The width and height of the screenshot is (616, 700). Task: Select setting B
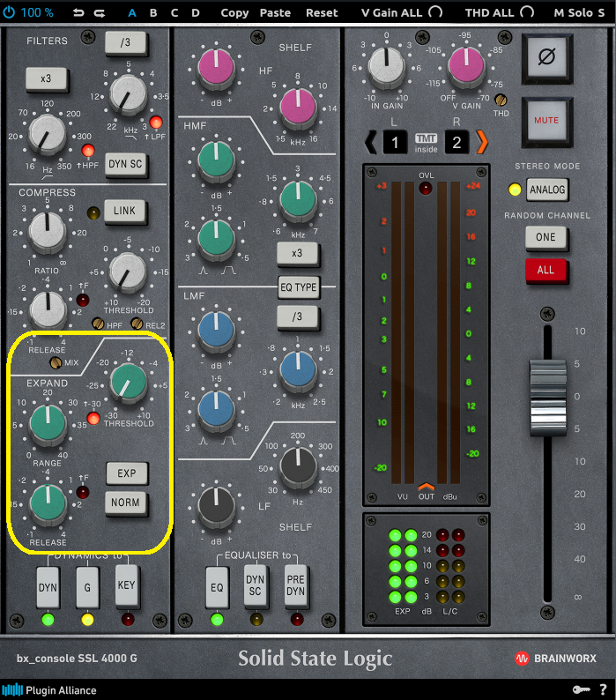[x=153, y=13]
